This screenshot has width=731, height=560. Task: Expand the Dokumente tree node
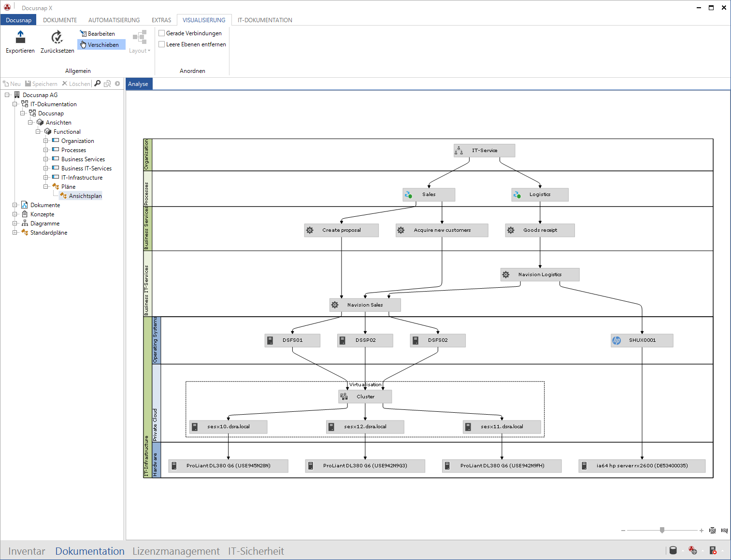[x=15, y=205]
